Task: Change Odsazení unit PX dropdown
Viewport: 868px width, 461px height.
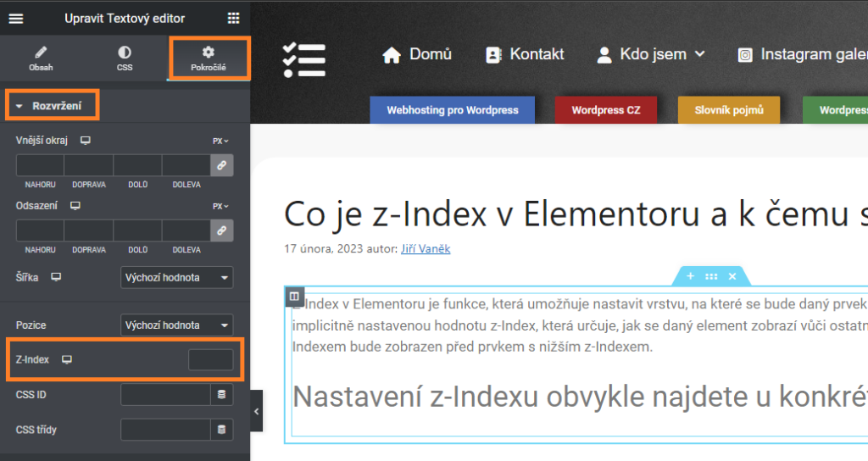Action: click(220, 207)
